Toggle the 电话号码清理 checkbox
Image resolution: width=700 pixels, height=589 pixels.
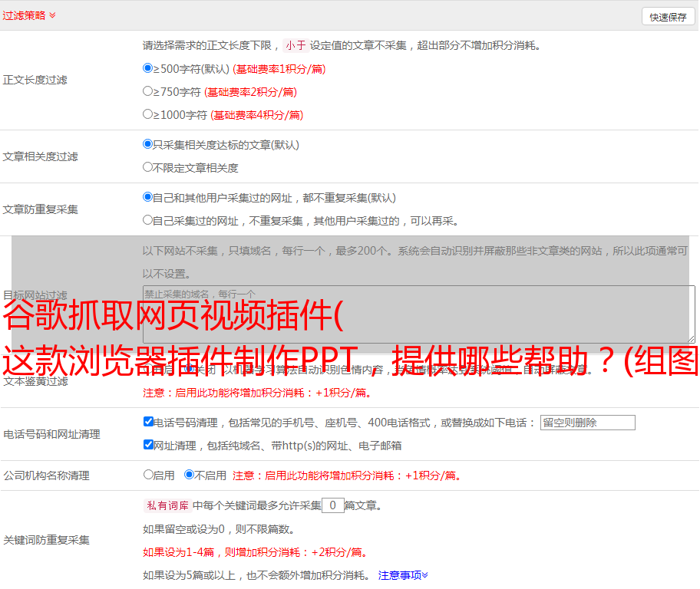point(148,422)
